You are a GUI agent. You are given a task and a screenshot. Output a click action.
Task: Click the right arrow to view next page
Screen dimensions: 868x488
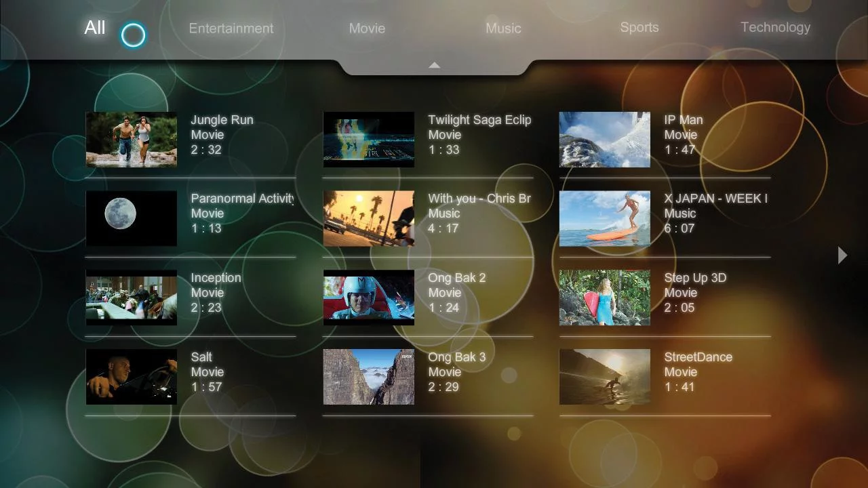pos(842,256)
